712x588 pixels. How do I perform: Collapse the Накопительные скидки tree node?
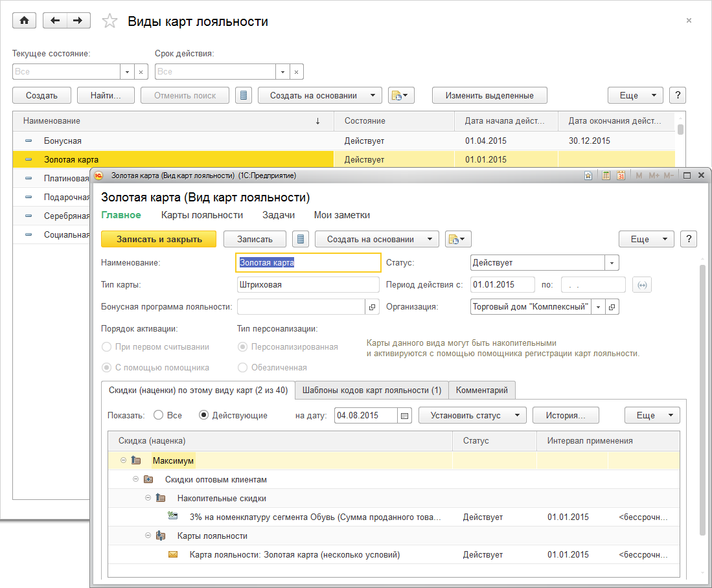[x=148, y=498]
